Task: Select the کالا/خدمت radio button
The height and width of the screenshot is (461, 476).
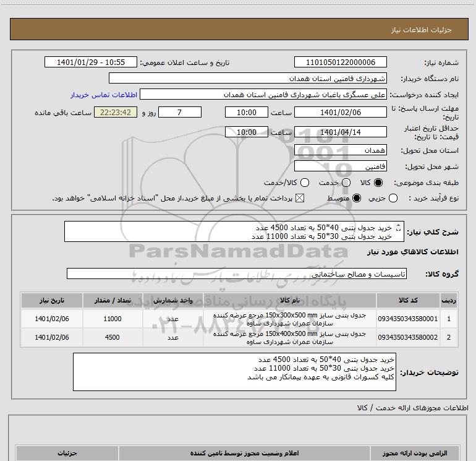Action: pyautogui.click(x=305, y=183)
